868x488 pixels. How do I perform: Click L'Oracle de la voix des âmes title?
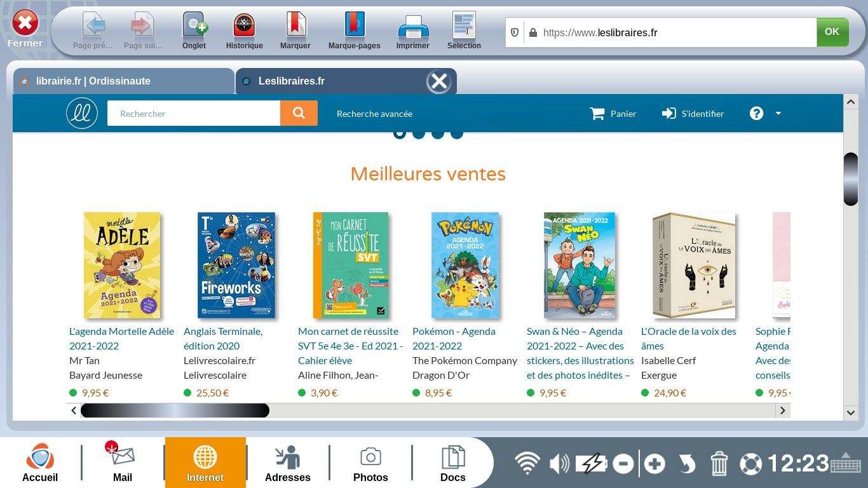tap(689, 339)
